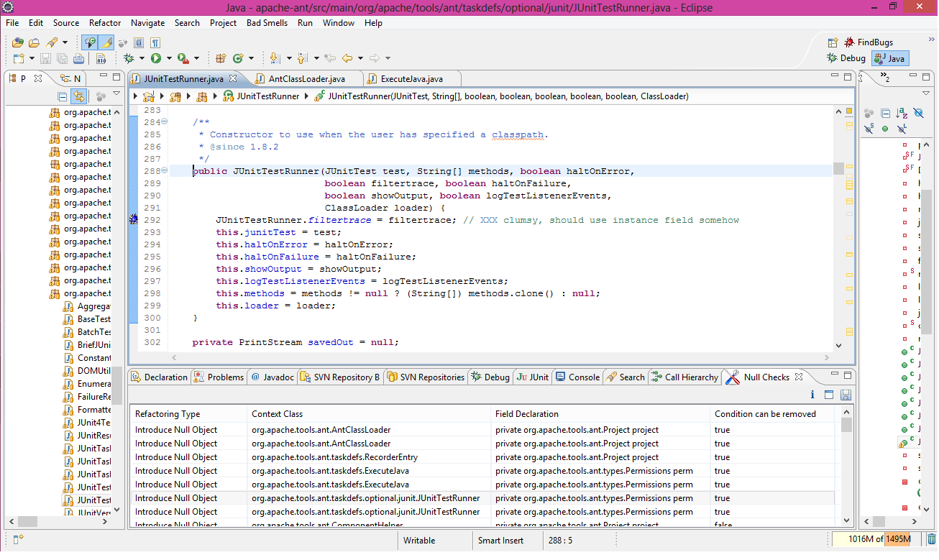Click the Open Type toolbar icon
Image resolution: width=939 pixels, height=560 pixels.
coord(19,42)
